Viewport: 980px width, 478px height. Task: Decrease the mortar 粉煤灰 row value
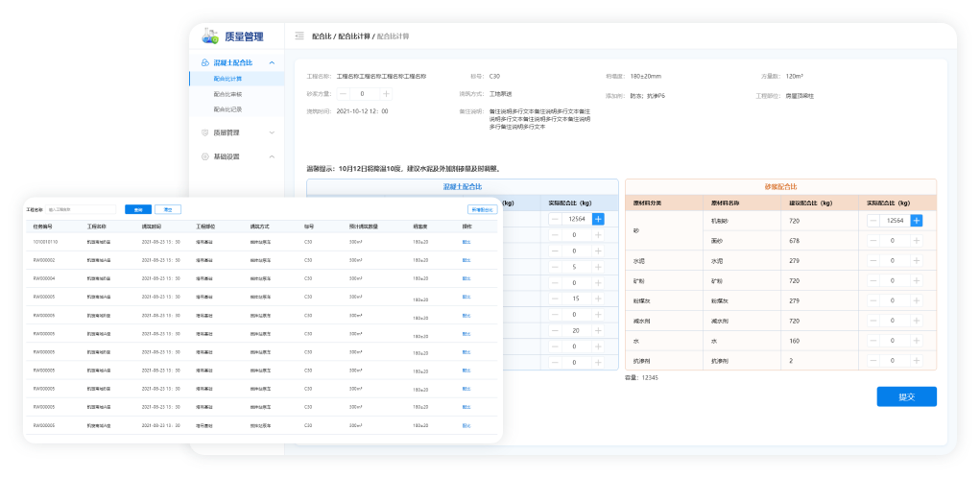[x=873, y=300]
